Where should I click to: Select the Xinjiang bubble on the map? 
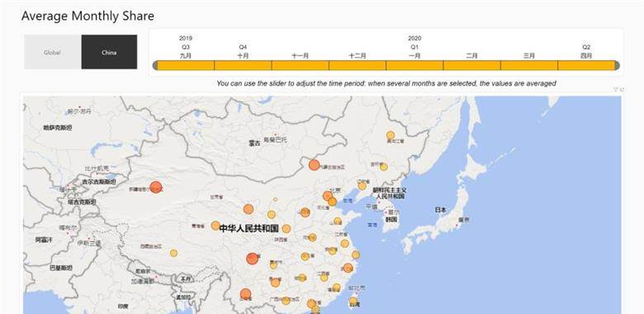[x=155, y=187]
